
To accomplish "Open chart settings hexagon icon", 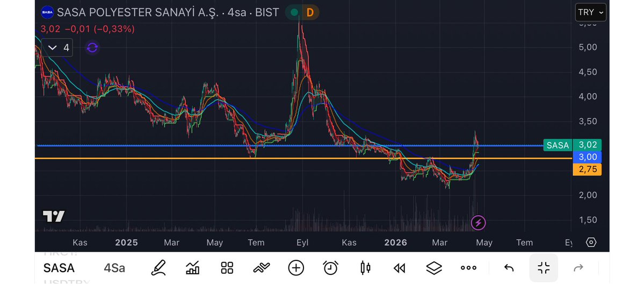I will pos(591,242).
